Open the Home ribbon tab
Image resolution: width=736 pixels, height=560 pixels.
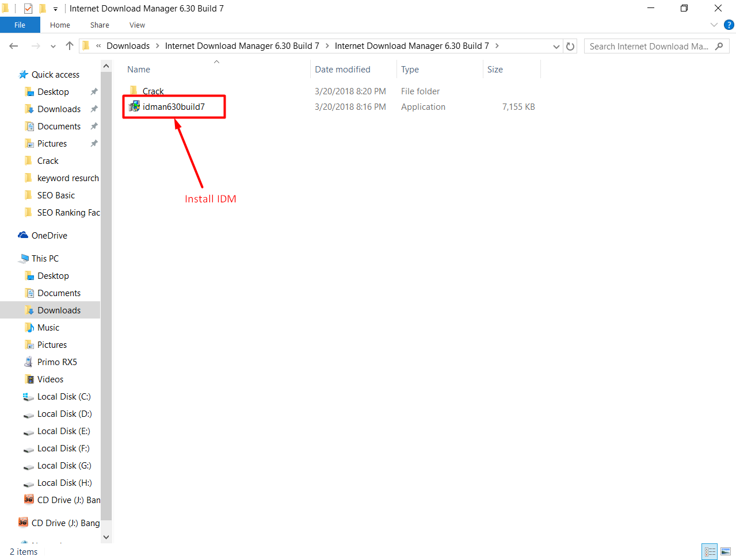click(x=60, y=25)
